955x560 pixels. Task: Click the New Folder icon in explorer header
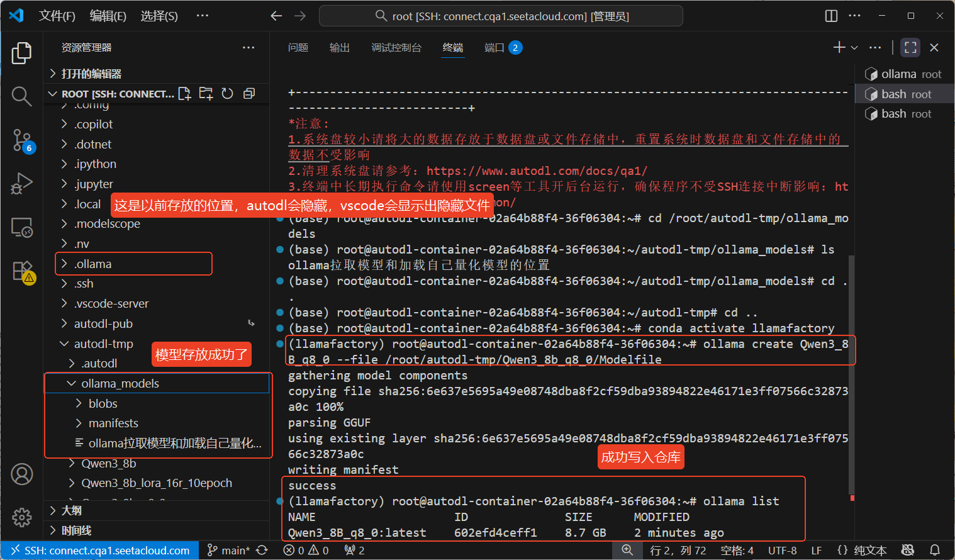tap(206, 94)
